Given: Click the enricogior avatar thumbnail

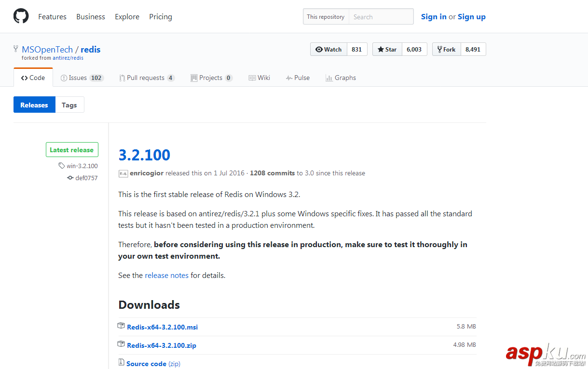Looking at the screenshot, I should pos(123,173).
